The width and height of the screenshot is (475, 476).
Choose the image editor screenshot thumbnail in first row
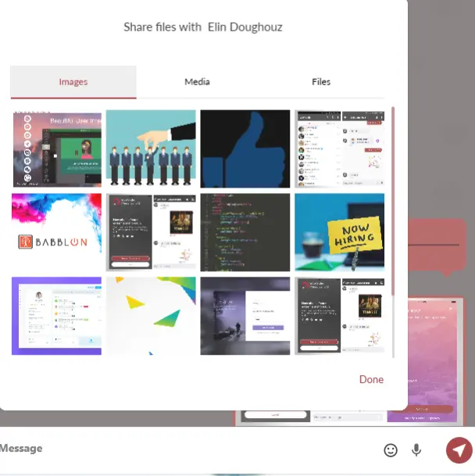point(56,149)
